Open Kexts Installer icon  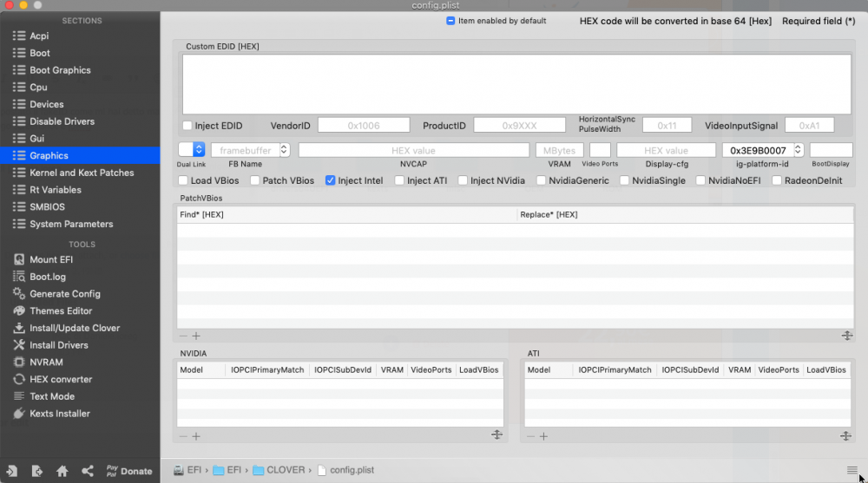19,414
